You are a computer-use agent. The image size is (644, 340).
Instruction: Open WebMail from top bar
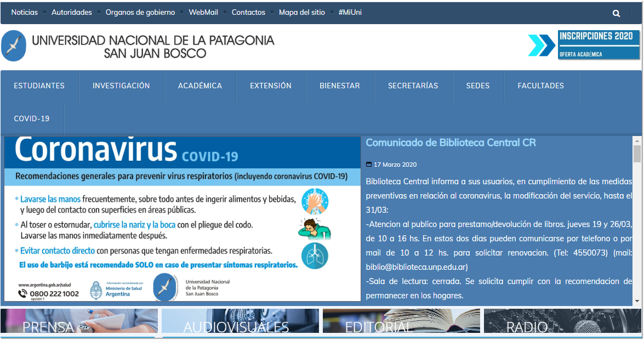click(x=203, y=12)
